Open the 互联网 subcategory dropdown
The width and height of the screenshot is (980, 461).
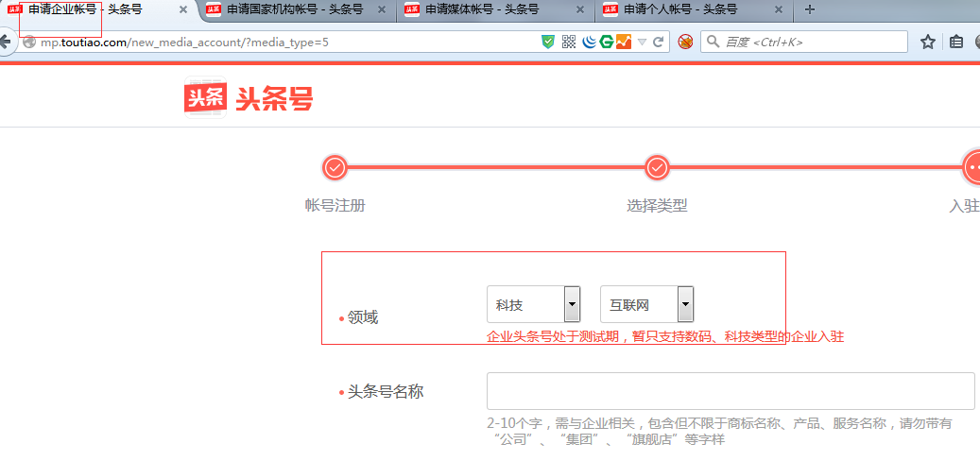646,305
